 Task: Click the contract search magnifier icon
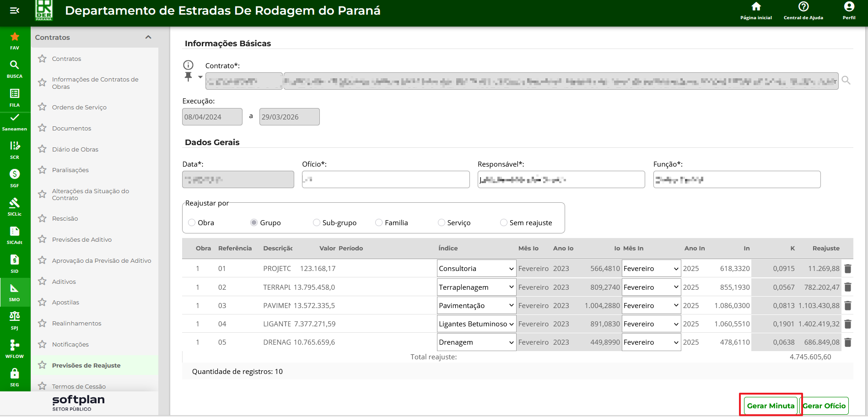[846, 81]
